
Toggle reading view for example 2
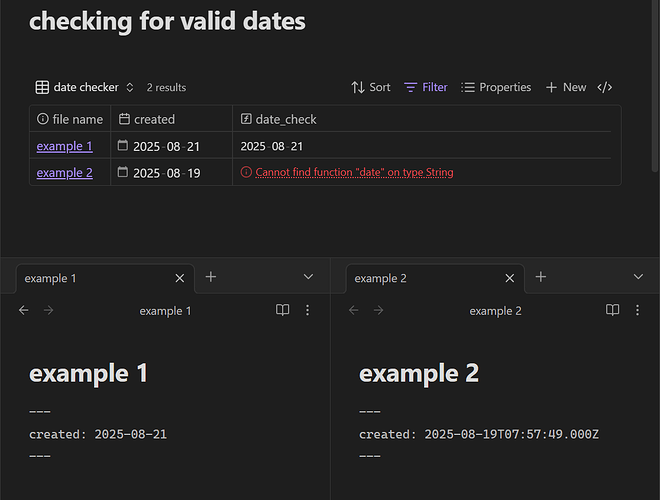613,311
